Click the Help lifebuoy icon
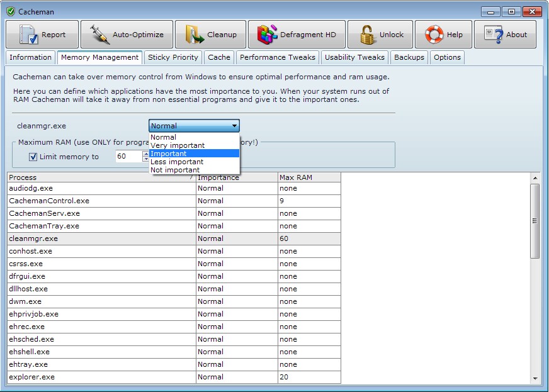Image resolution: width=549 pixels, height=392 pixels. tap(434, 35)
